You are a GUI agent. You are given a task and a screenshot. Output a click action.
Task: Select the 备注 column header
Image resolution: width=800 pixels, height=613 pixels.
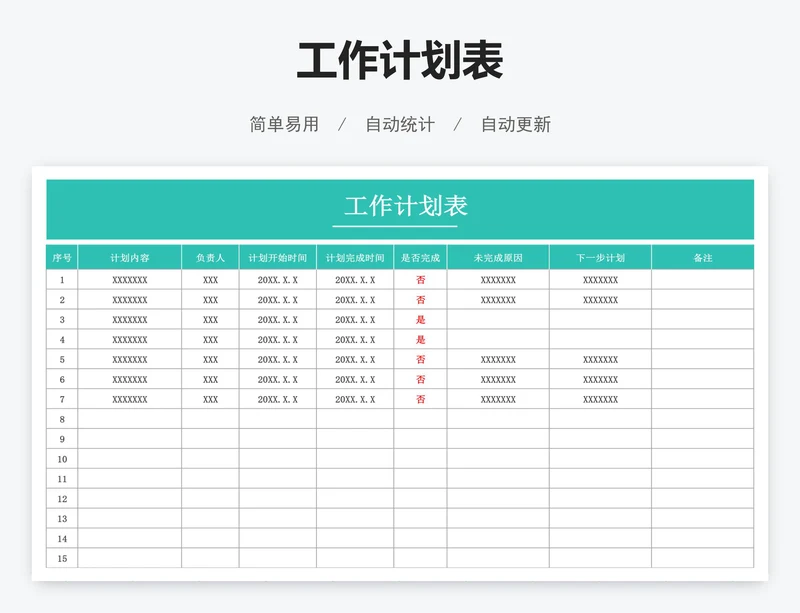703,257
